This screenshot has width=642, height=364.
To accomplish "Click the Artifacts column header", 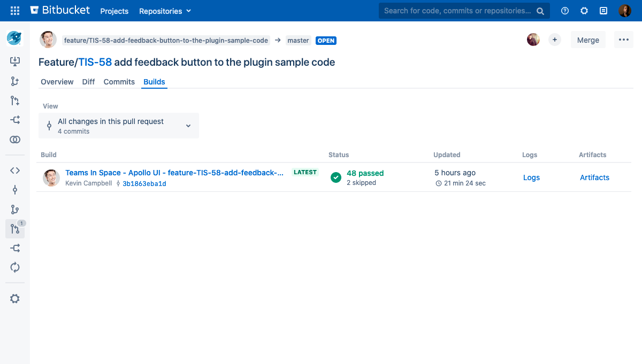I will pos(593,155).
